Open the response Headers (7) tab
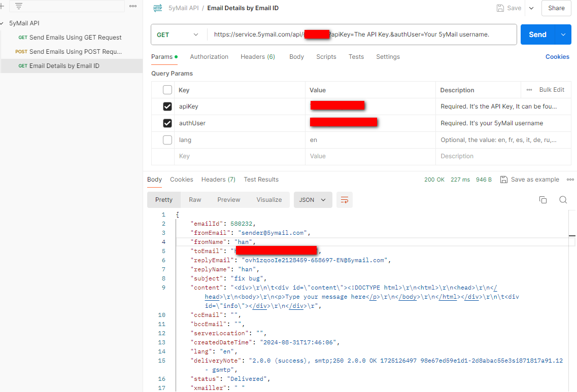The height and width of the screenshot is (392, 577). click(x=218, y=180)
